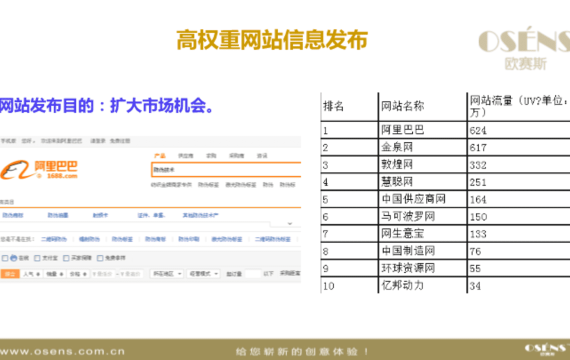Open the 所在地区 region dropdown
570x360 pixels.
(167, 273)
